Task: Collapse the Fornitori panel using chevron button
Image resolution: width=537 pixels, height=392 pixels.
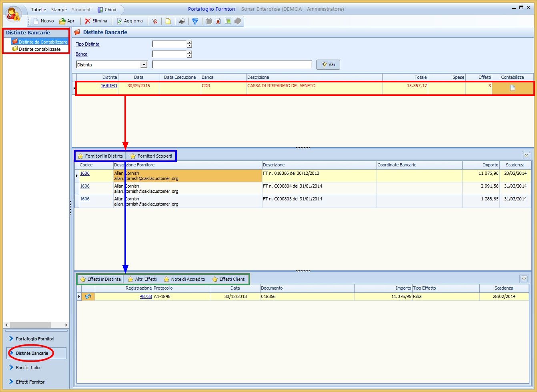Action: (527, 156)
